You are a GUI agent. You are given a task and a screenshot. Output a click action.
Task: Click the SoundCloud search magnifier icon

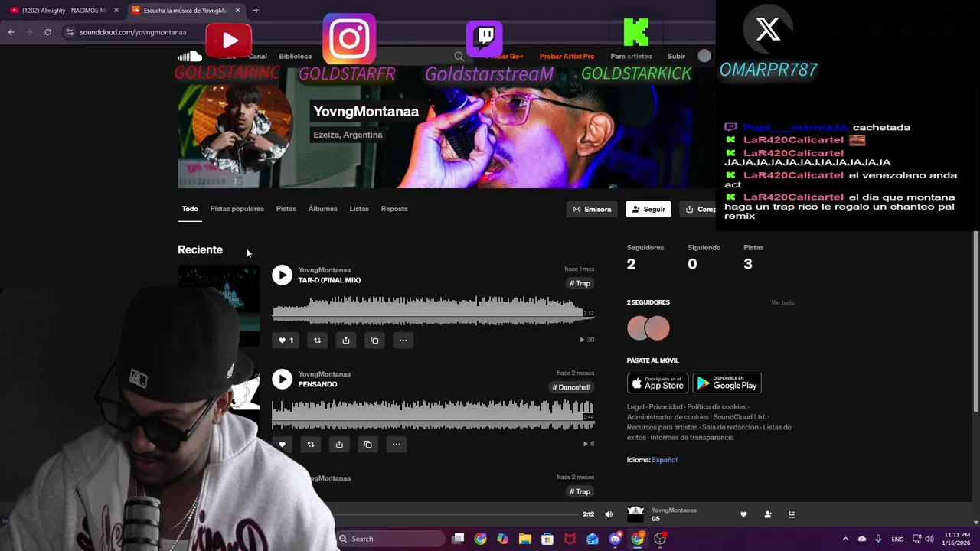pyautogui.click(x=459, y=56)
